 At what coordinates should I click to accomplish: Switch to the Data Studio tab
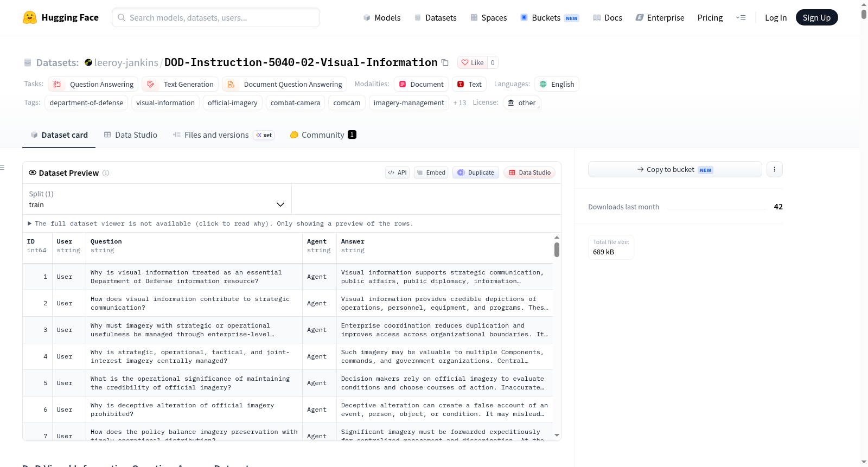click(130, 135)
